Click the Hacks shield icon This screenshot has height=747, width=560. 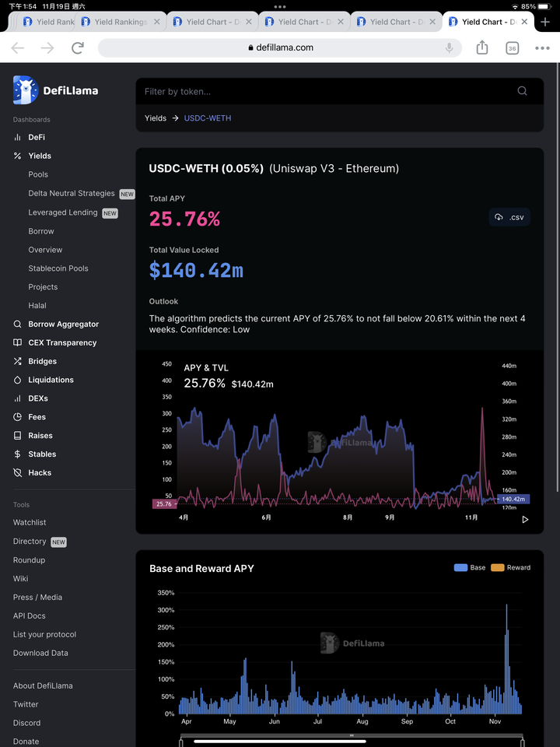point(18,472)
